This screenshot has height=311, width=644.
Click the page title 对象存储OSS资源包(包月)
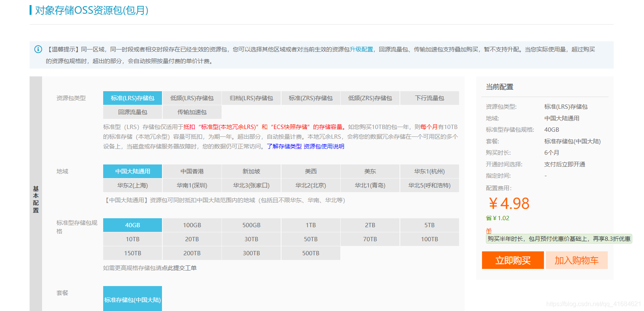tap(92, 11)
